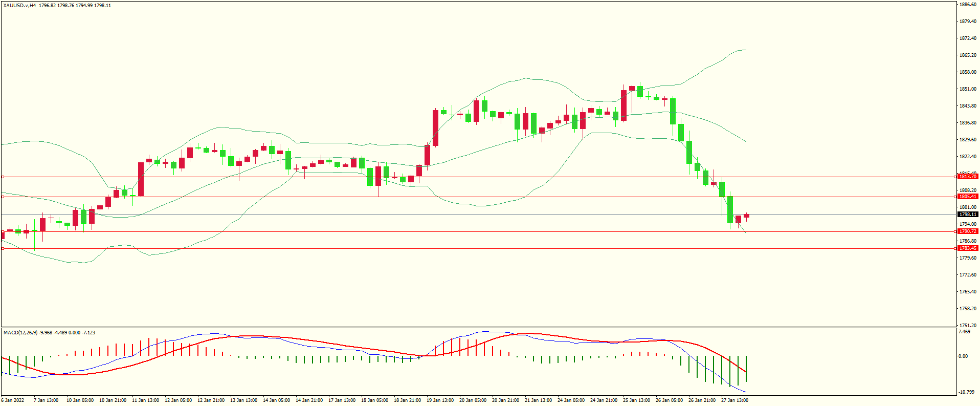Click the 1843.80 price axis label
Viewport: 980px width, 406px height.
tap(968, 106)
